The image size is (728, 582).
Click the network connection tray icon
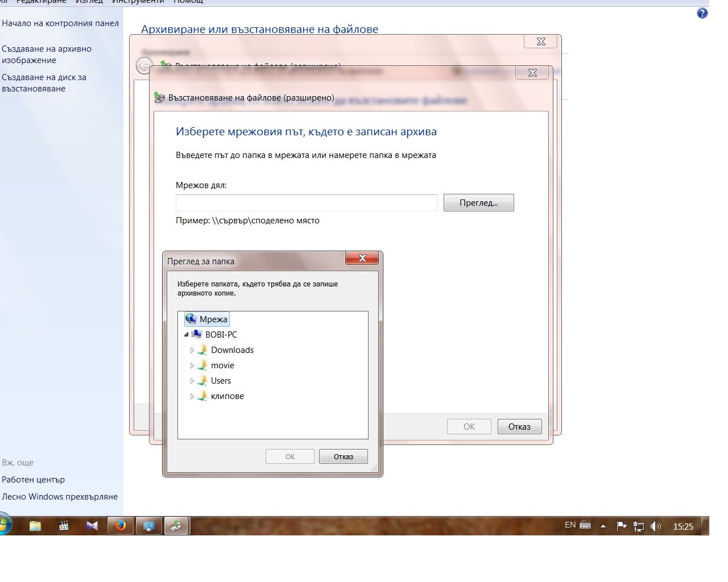pos(639,526)
